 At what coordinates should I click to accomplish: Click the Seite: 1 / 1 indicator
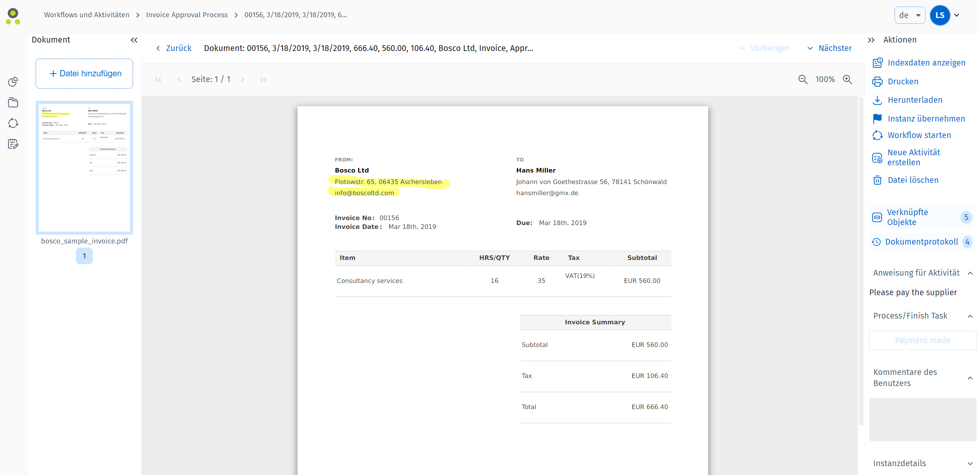click(211, 79)
